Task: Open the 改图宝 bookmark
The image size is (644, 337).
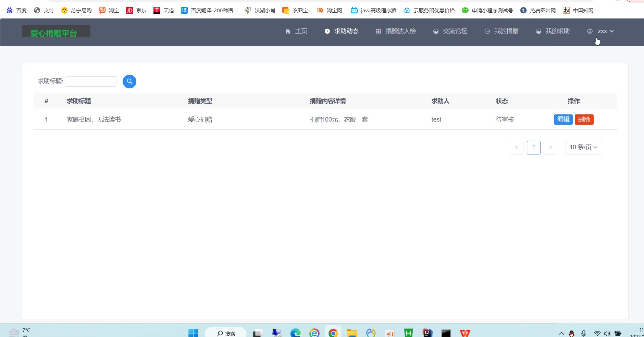Action: click(x=295, y=11)
